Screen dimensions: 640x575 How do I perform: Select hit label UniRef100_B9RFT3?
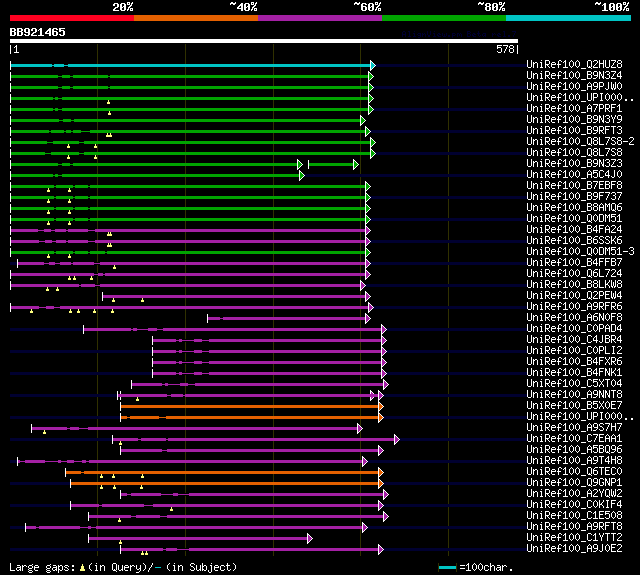click(x=574, y=131)
